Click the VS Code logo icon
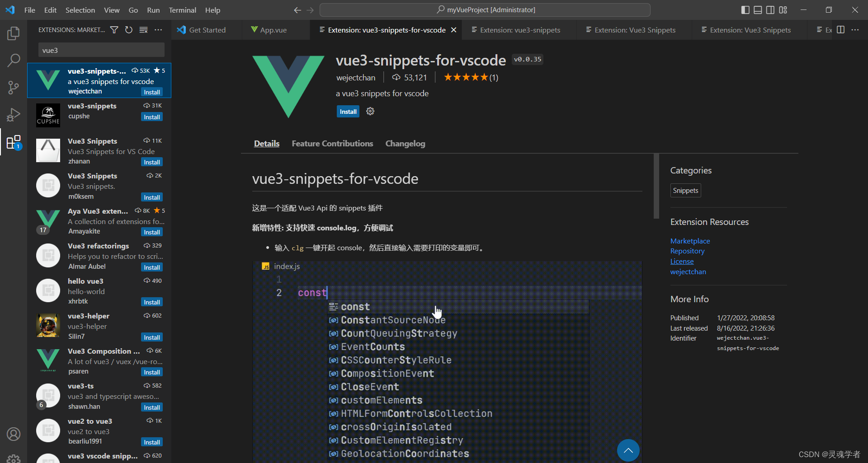The width and height of the screenshot is (868, 463). (10, 10)
